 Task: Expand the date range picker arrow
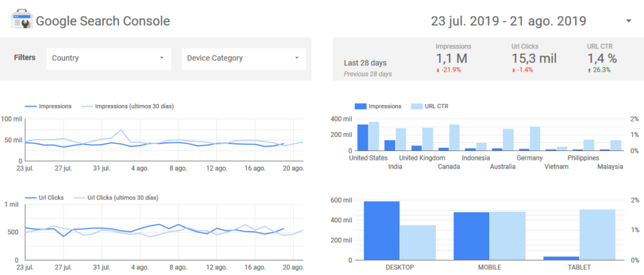coord(628,21)
